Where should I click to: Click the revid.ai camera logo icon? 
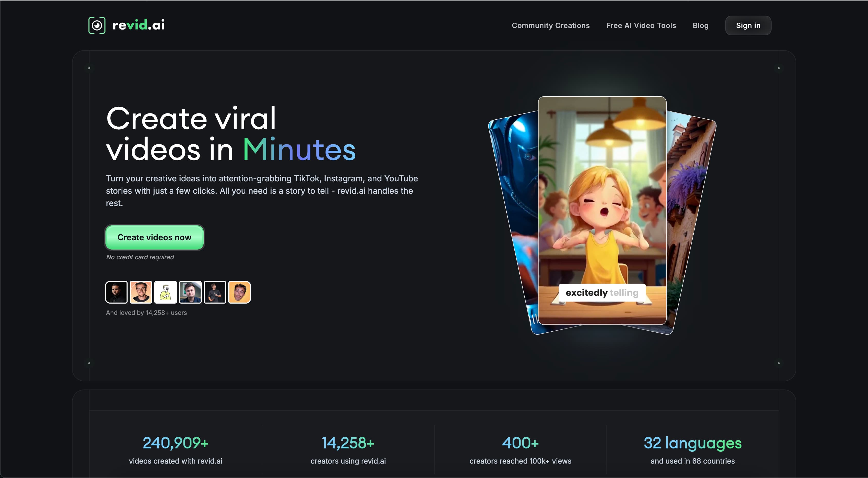click(97, 25)
